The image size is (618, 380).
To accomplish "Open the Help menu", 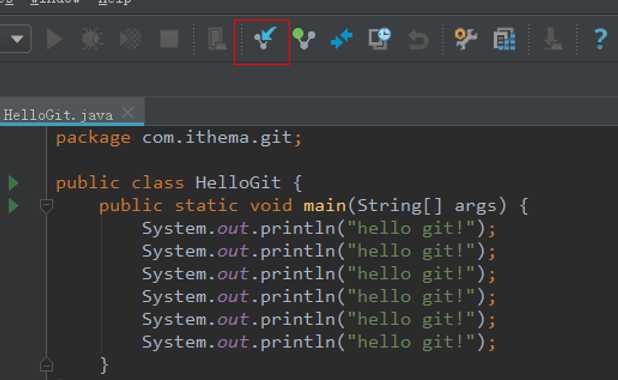I will (x=115, y=2).
